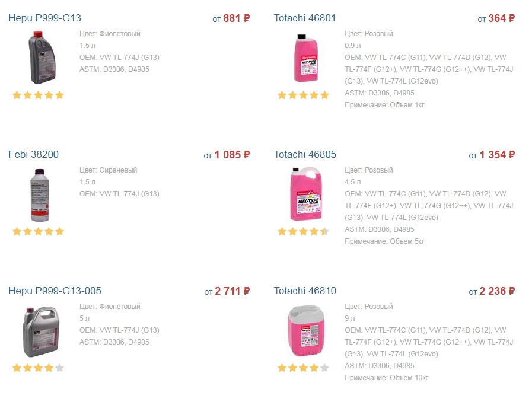Open the Totachi 46805 product link
The width and height of the screenshot is (532, 405).
click(x=304, y=155)
